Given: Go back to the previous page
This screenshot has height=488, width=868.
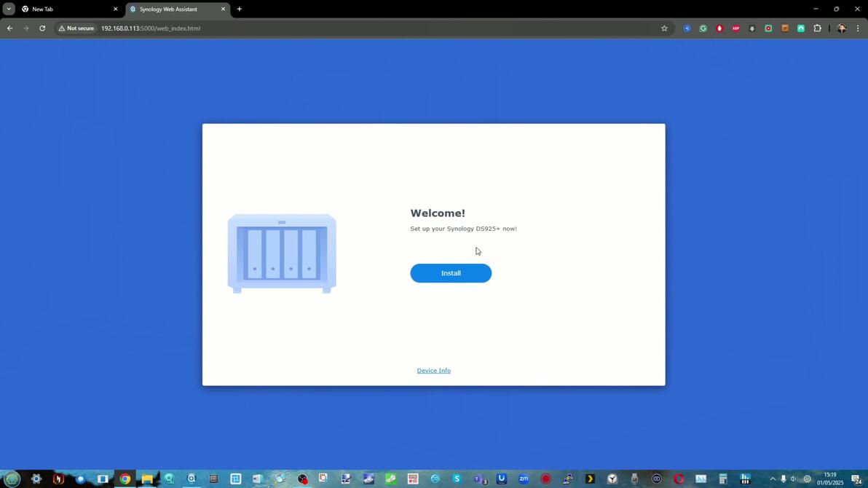Looking at the screenshot, I should (x=10, y=28).
